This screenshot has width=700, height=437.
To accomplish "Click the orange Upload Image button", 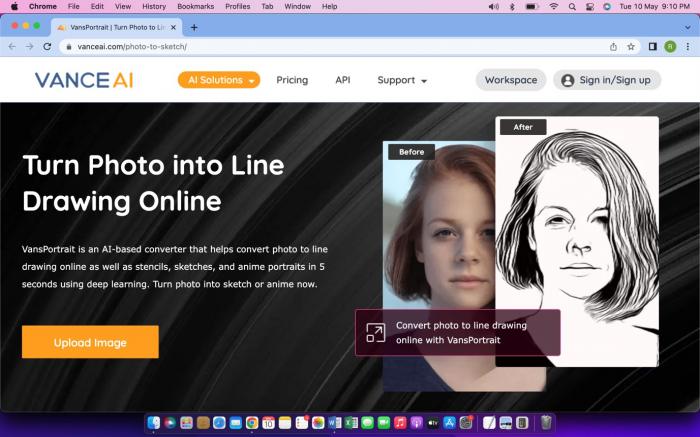I will coord(90,342).
